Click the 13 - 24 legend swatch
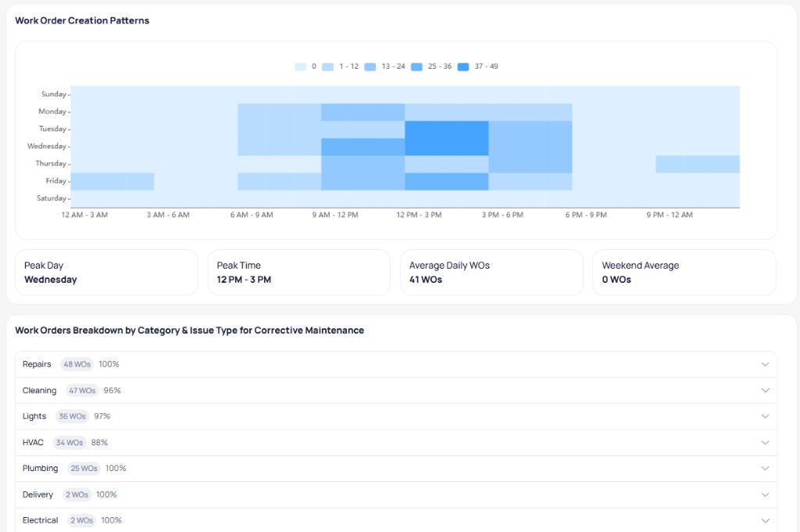The width and height of the screenshot is (800, 532). click(x=370, y=67)
